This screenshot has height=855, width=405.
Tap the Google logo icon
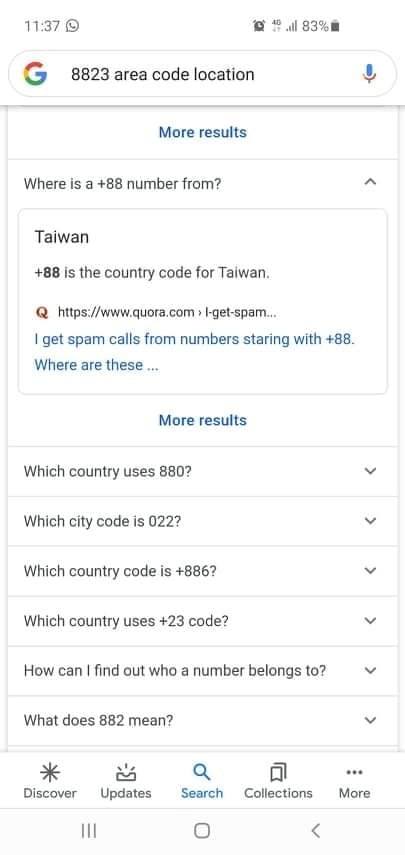pyautogui.click(x=35, y=74)
